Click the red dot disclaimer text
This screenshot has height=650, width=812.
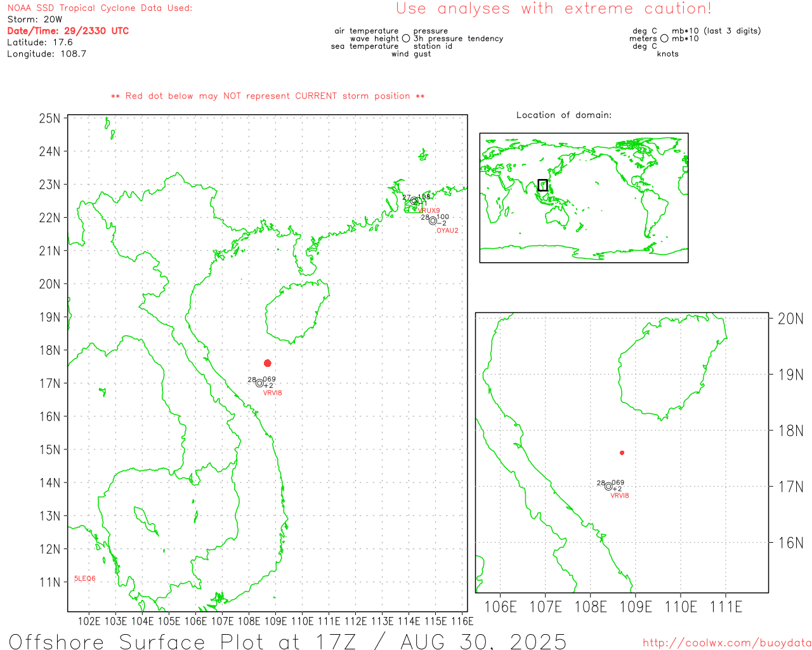268,96
